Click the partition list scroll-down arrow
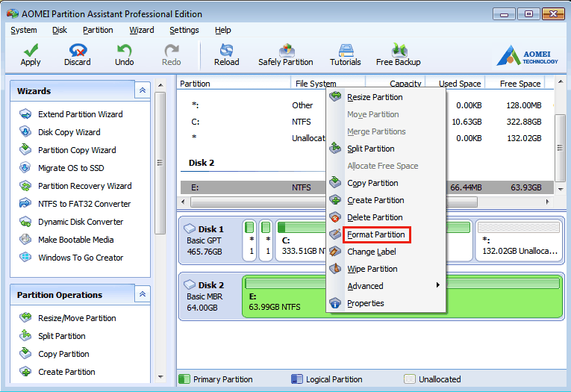 561,190
